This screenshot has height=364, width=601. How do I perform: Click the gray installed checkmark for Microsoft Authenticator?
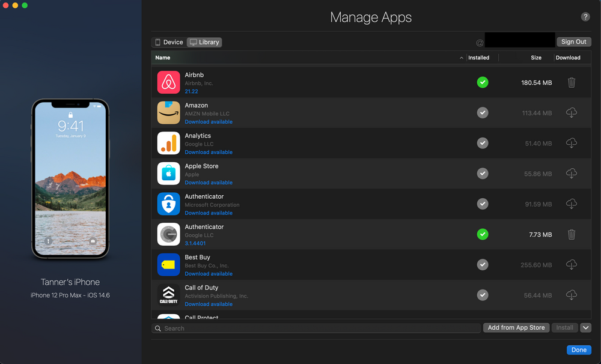point(483,204)
